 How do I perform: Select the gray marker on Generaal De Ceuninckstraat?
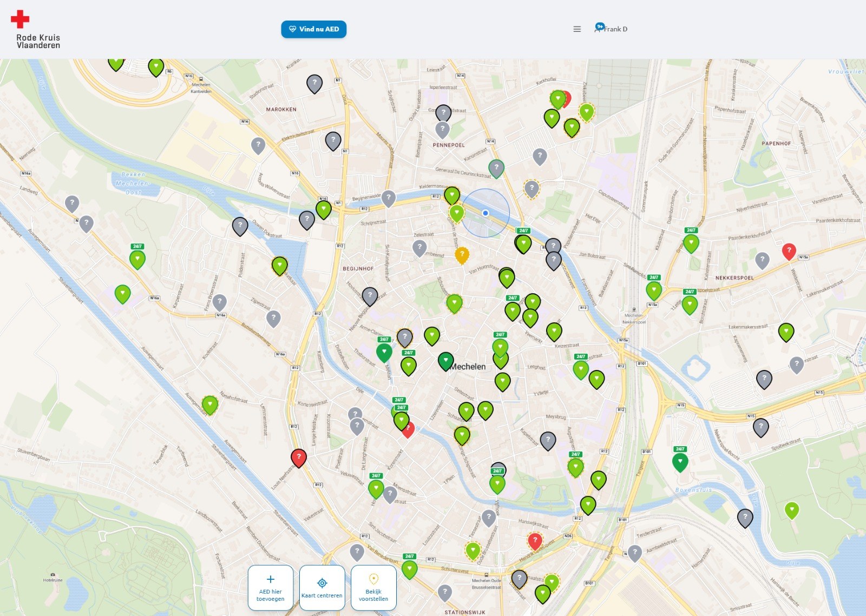[496, 169]
